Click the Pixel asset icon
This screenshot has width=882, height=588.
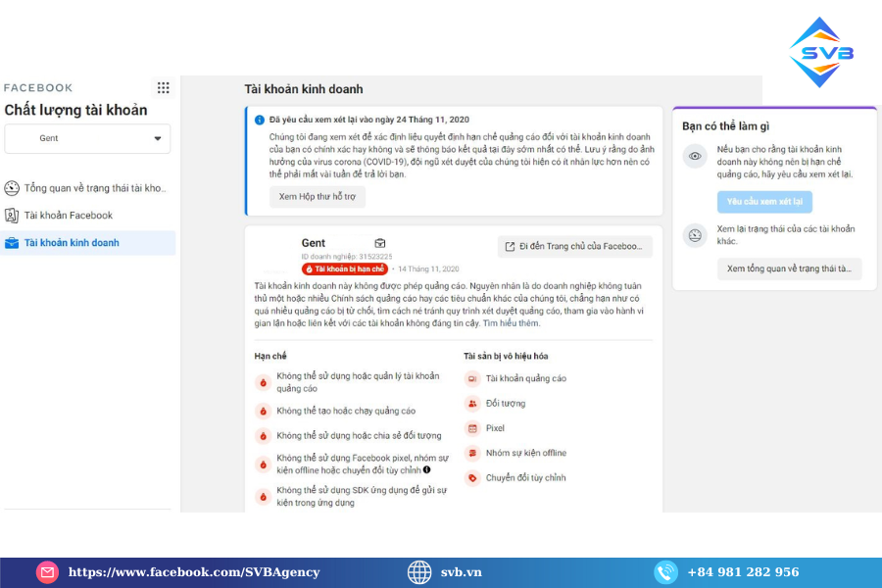(x=472, y=428)
